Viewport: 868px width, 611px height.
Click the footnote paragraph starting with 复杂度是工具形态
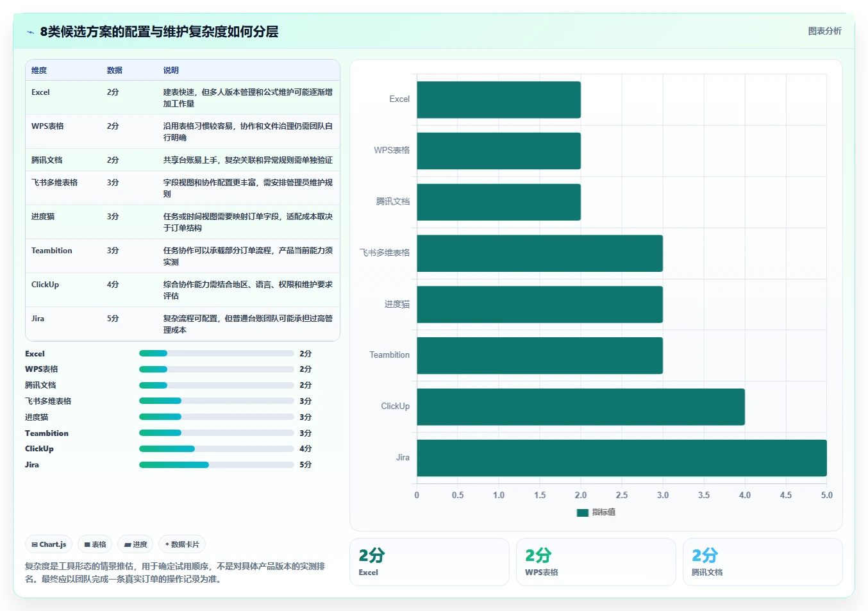[175, 573]
